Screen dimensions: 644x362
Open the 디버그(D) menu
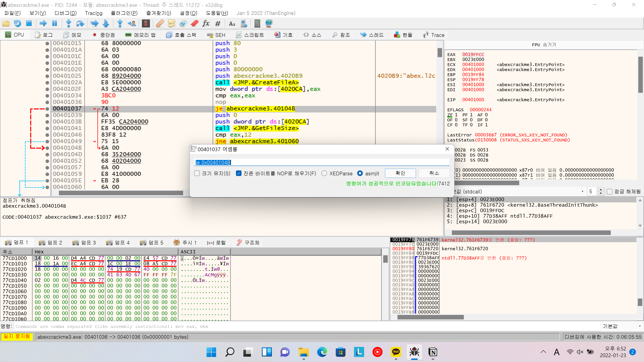[x=66, y=13]
